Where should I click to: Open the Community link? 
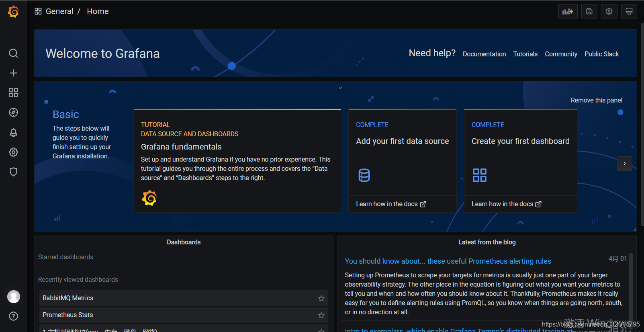561,54
